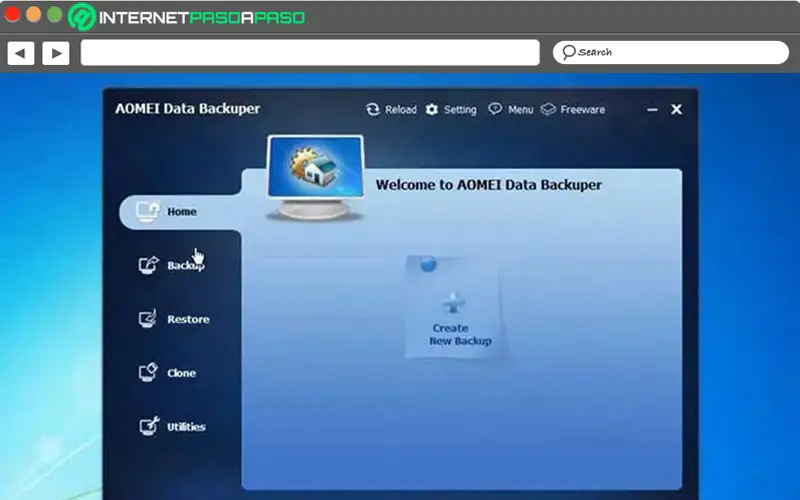
Task: Click the Setting gear icon
Action: click(432, 109)
